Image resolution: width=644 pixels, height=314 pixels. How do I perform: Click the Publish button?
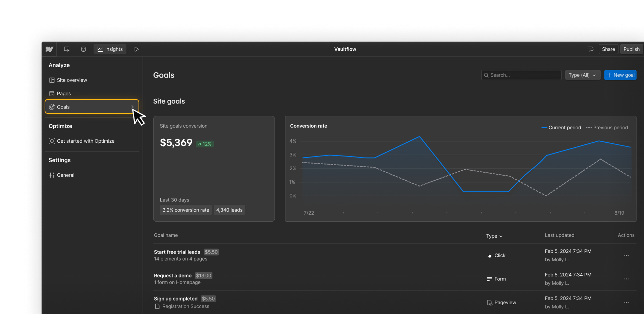632,49
